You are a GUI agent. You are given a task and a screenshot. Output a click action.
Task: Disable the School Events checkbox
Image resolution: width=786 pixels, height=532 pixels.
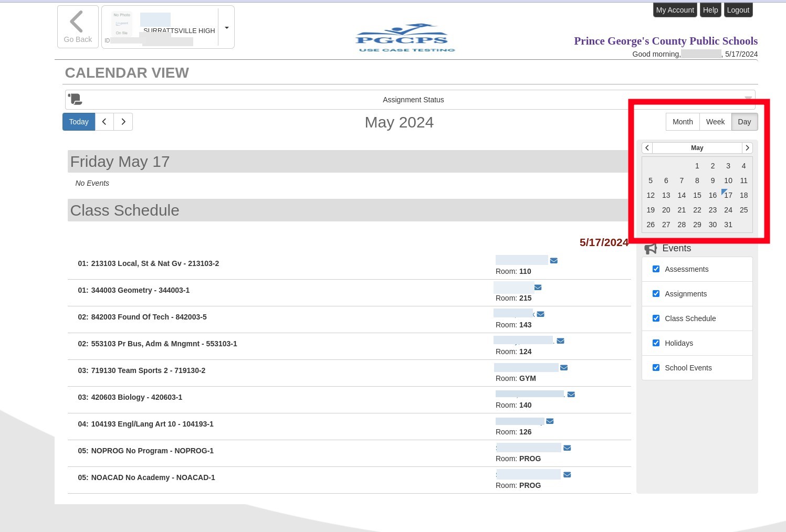click(x=656, y=368)
